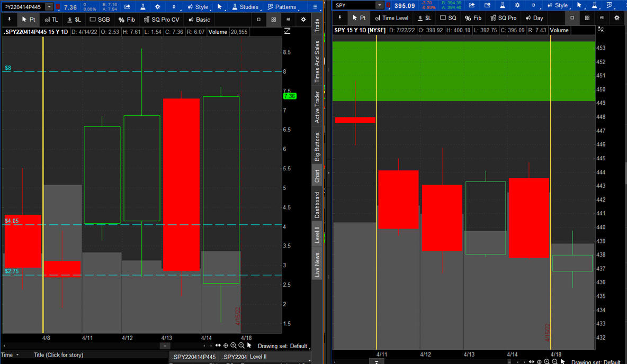
Task: Open the Times And Sales side tab
Action: [x=317, y=61]
